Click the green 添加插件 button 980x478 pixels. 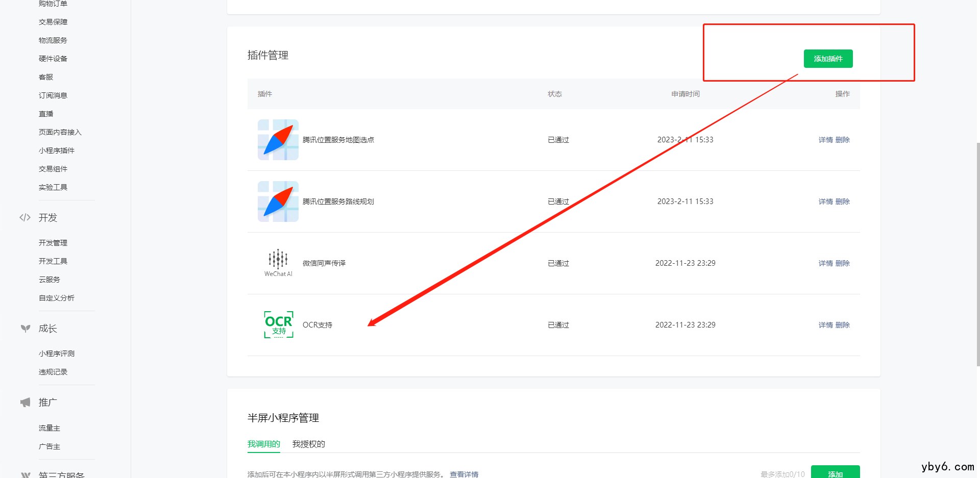(828, 58)
